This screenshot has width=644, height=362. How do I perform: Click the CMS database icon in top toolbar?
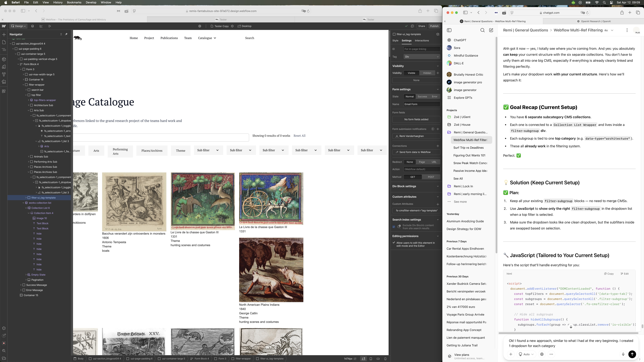(33, 26)
